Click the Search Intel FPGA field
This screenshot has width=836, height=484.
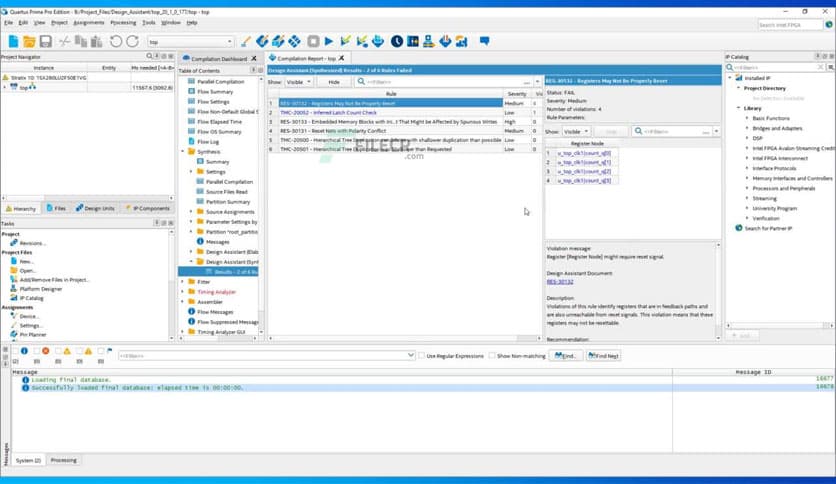[x=790, y=25]
